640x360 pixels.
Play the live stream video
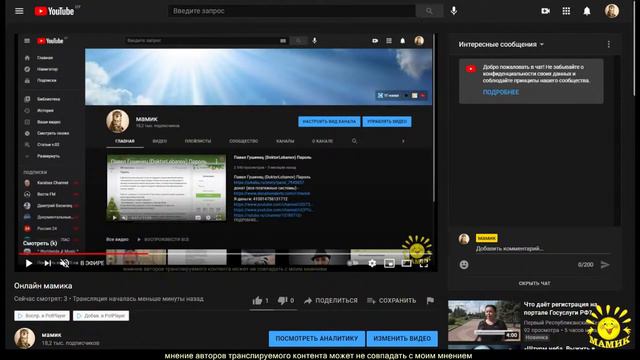tap(29, 263)
